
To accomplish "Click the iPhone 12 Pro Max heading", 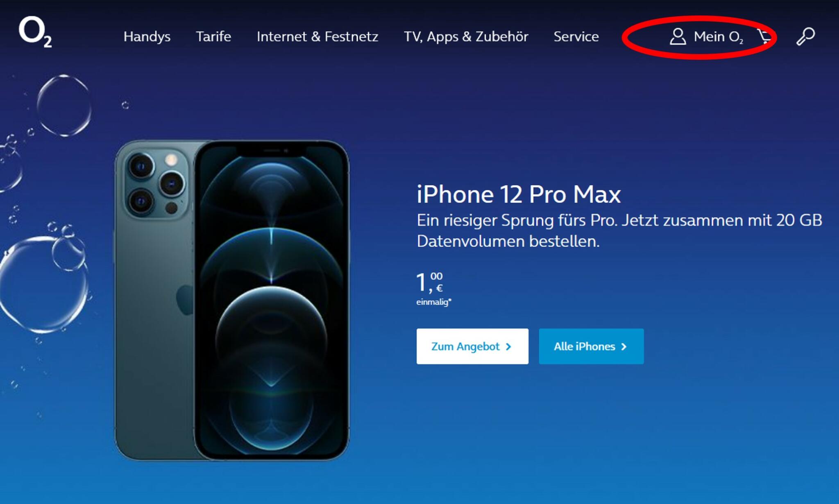I will tap(519, 194).
